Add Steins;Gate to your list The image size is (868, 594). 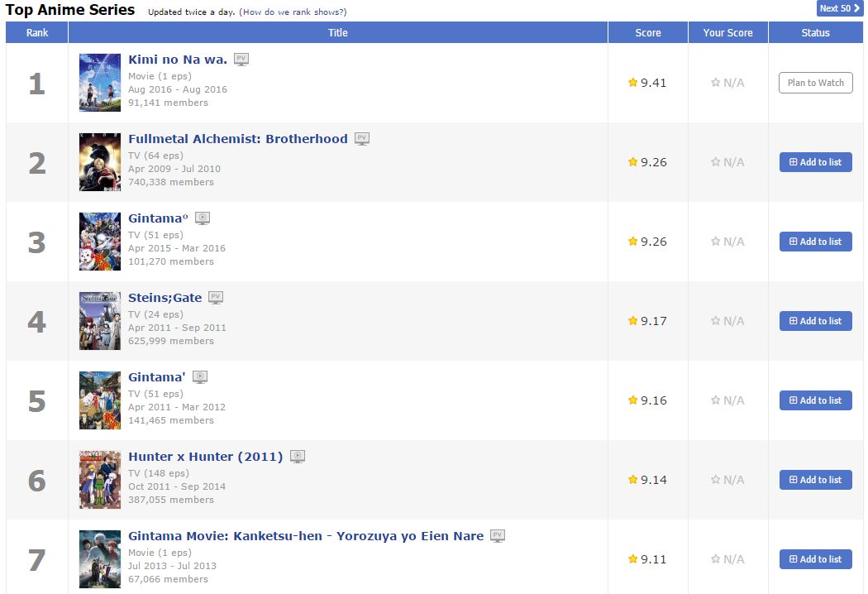(815, 321)
